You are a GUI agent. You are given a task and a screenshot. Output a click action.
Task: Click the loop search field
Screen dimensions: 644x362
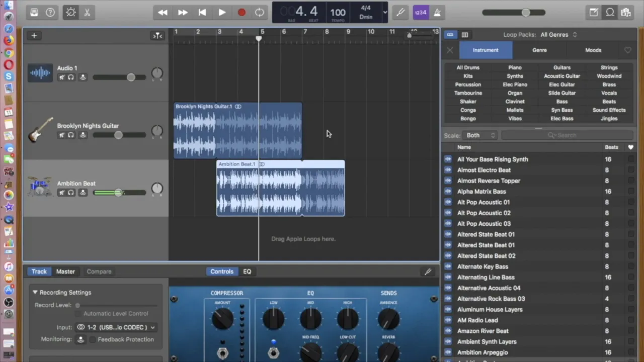568,135
